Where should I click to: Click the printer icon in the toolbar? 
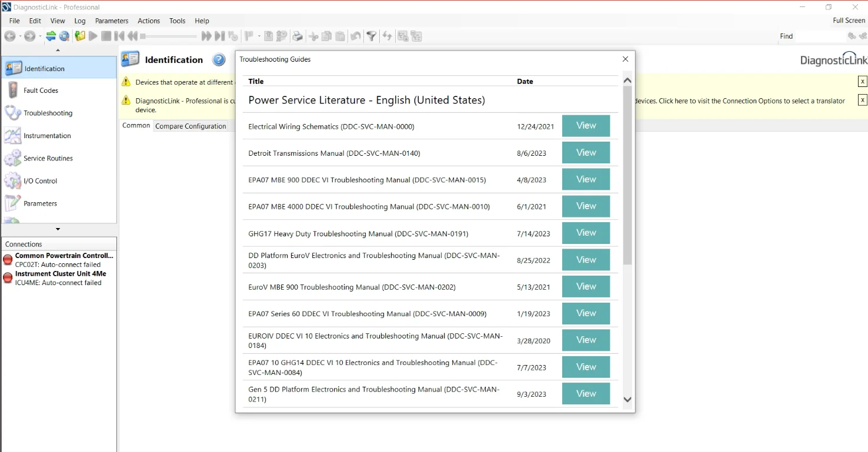(298, 36)
